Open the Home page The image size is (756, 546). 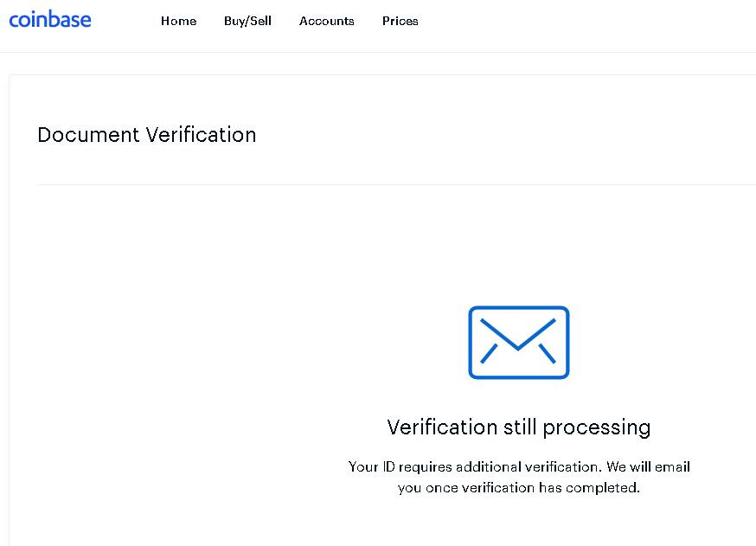[x=178, y=21]
